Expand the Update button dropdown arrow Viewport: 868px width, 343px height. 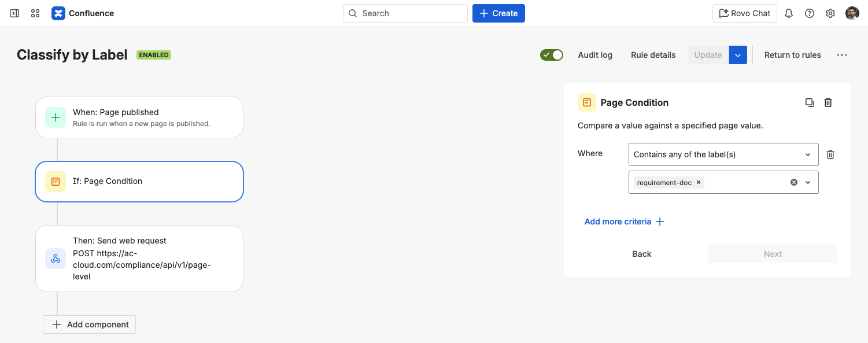point(738,55)
